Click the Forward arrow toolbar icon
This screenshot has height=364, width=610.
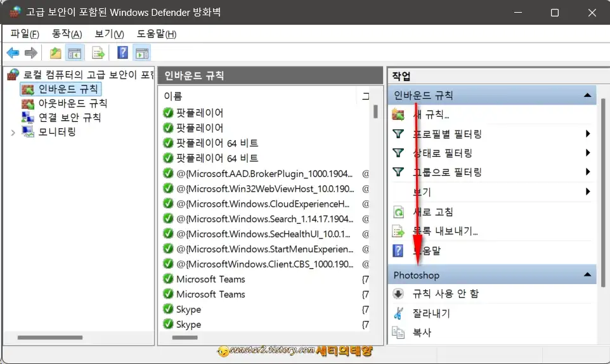(x=30, y=53)
